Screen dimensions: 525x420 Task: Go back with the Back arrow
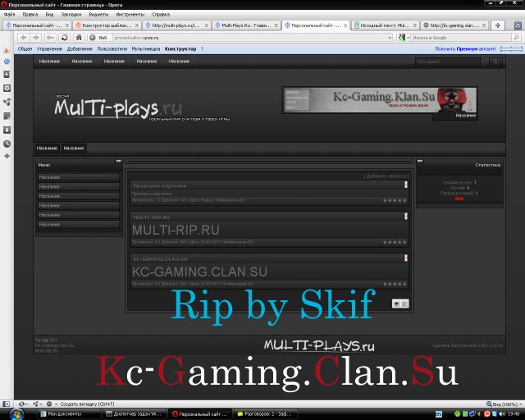(x=24, y=38)
